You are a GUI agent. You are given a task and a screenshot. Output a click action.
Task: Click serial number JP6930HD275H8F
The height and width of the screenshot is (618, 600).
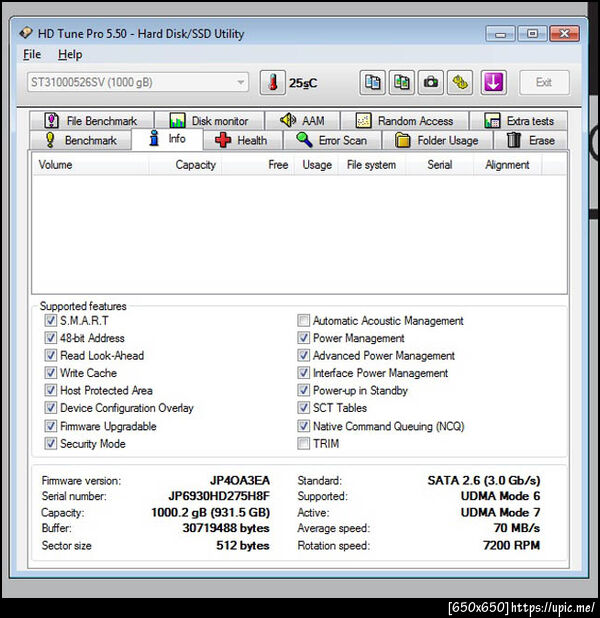click(x=219, y=496)
